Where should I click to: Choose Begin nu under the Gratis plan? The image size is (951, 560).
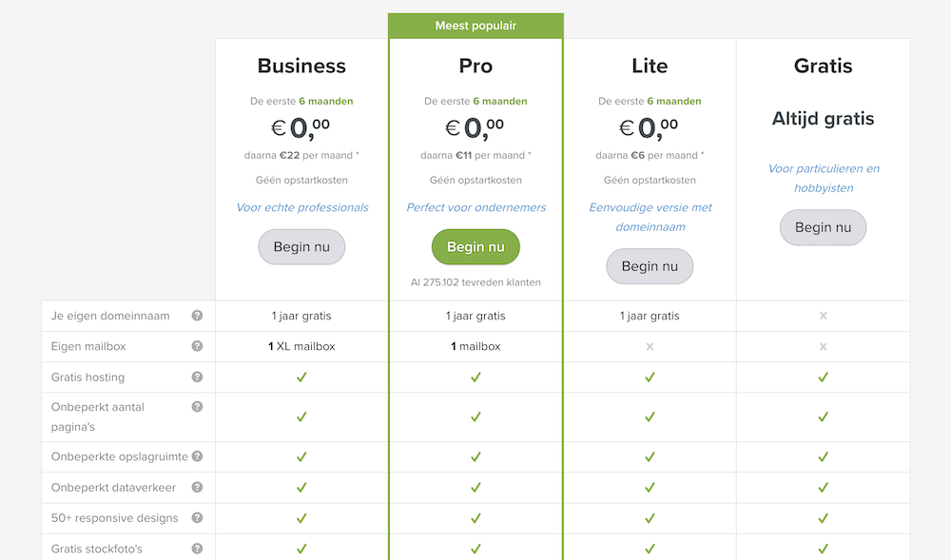(x=823, y=227)
